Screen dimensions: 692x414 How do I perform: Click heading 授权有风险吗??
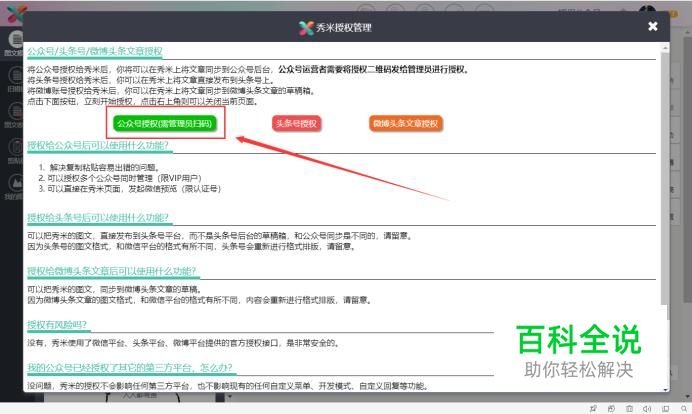coord(56,325)
